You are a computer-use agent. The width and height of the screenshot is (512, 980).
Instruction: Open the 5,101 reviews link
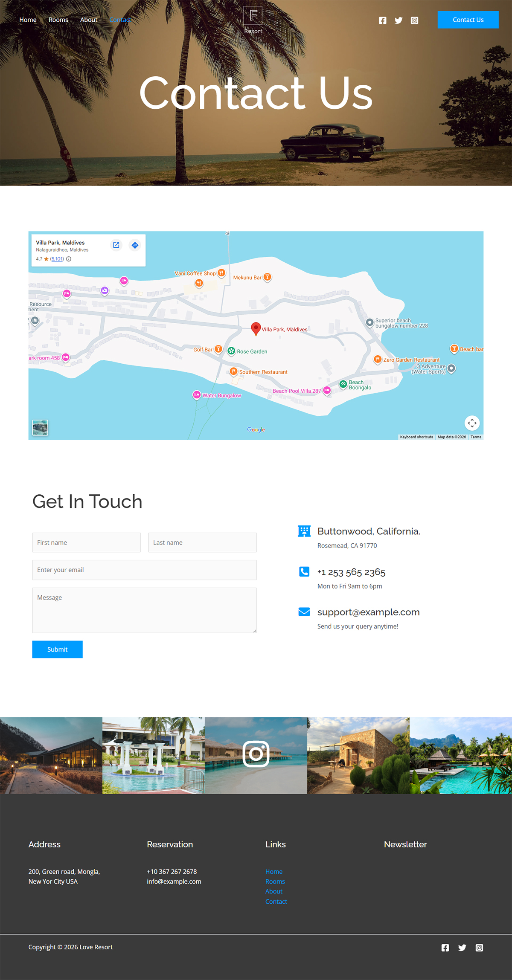coord(57,259)
